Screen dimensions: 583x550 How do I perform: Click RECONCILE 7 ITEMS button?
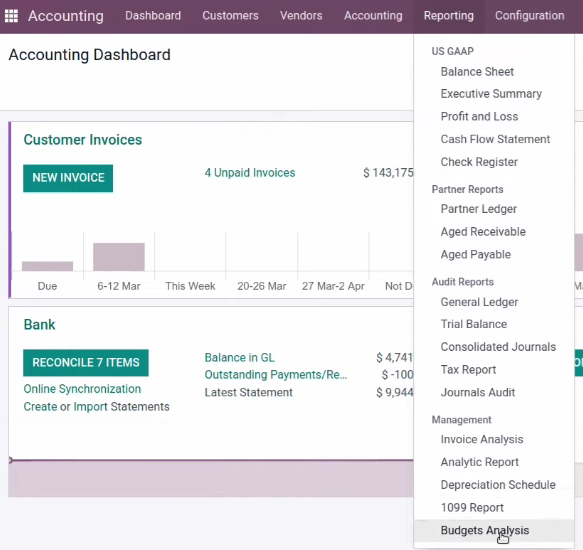coord(86,363)
